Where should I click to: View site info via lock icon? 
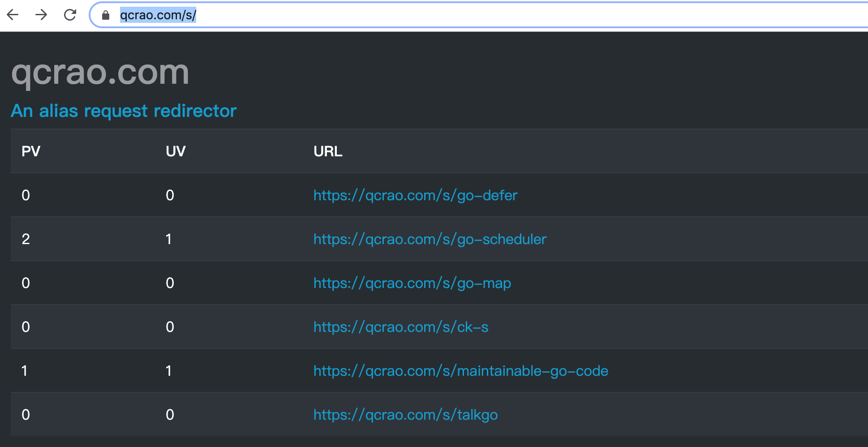(x=106, y=15)
